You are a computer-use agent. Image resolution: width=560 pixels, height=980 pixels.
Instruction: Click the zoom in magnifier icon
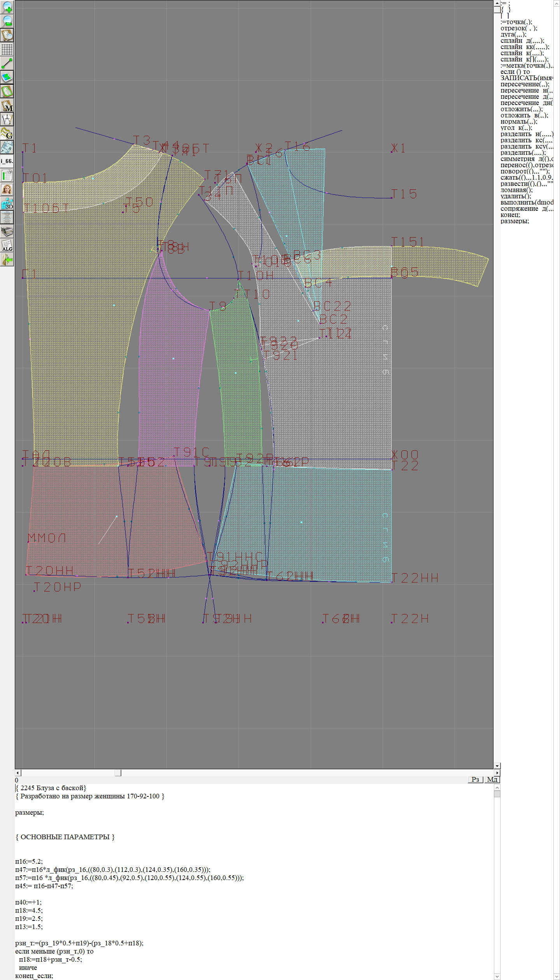click(x=7, y=7)
